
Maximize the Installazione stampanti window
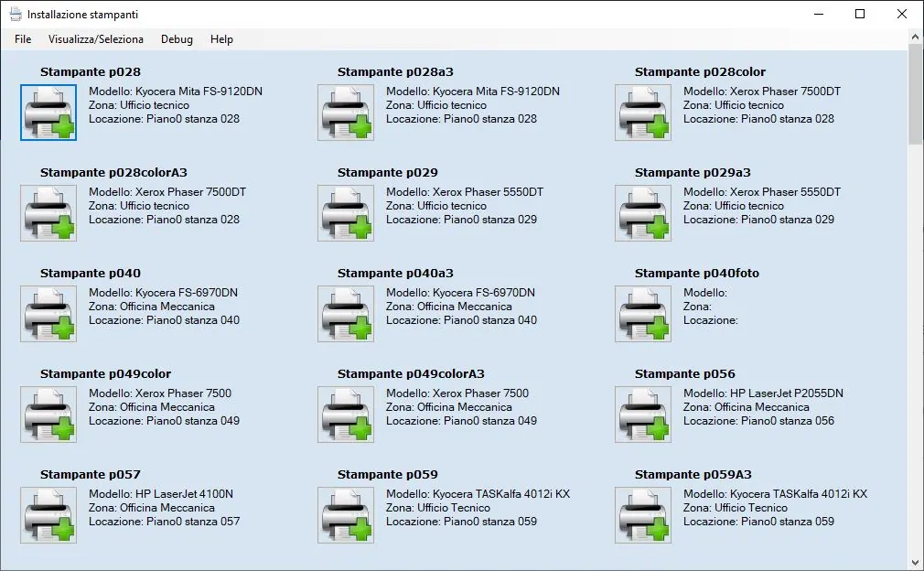click(x=860, y=14)
